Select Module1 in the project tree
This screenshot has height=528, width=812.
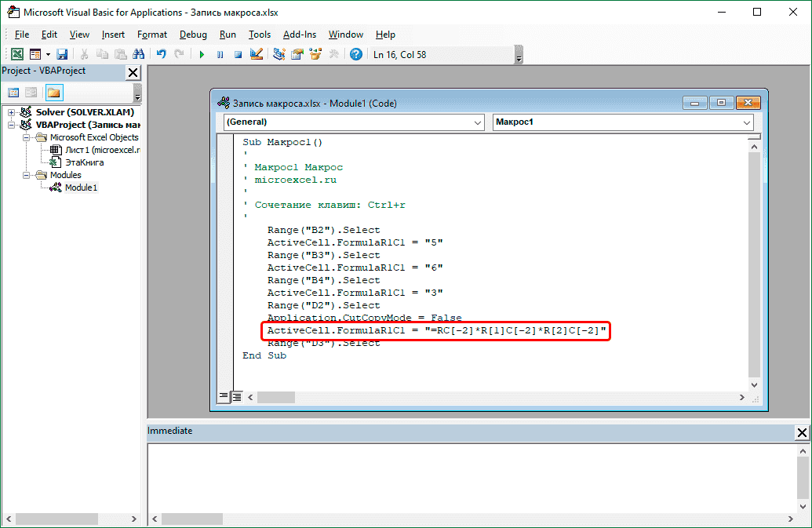[81, 188]
